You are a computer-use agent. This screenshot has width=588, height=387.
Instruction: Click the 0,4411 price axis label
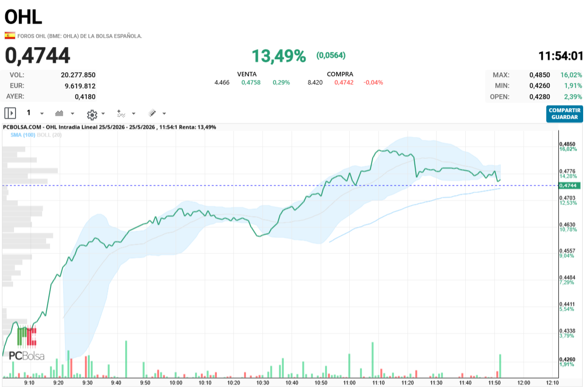[x=567, y=304]
